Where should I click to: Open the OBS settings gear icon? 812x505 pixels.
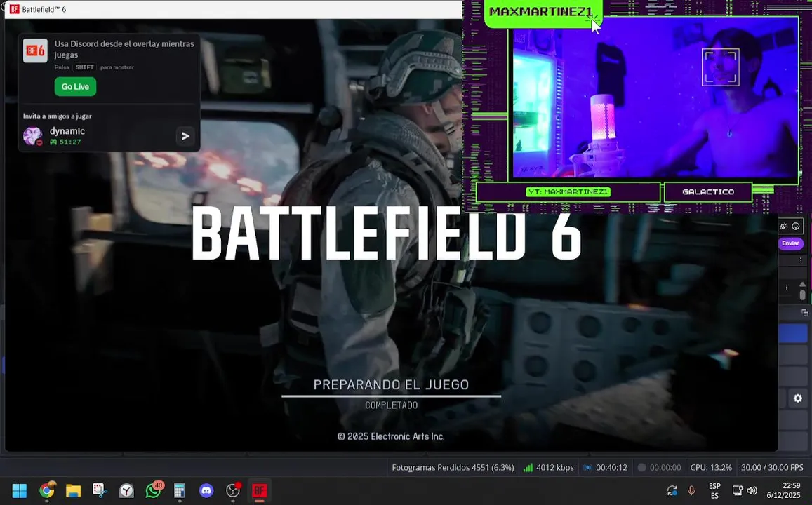pos(797,398)
